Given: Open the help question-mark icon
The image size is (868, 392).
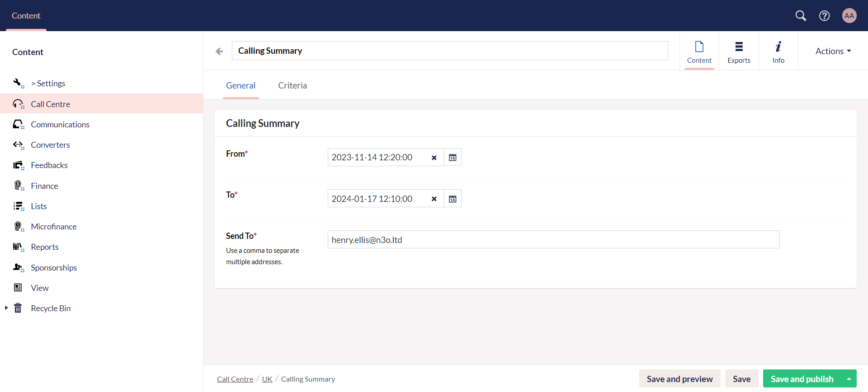Looking at the screenshot, I should (825, 16).
